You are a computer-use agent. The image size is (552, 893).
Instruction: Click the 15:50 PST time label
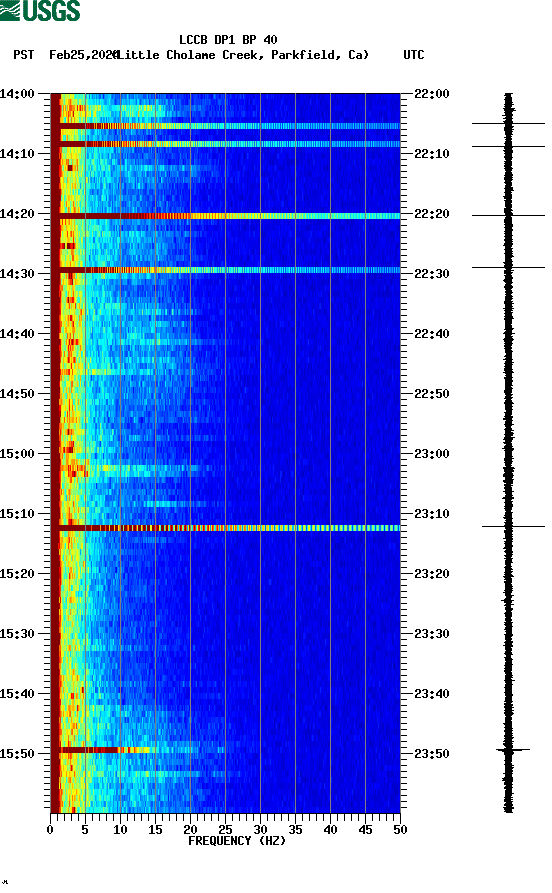[17, 753]
